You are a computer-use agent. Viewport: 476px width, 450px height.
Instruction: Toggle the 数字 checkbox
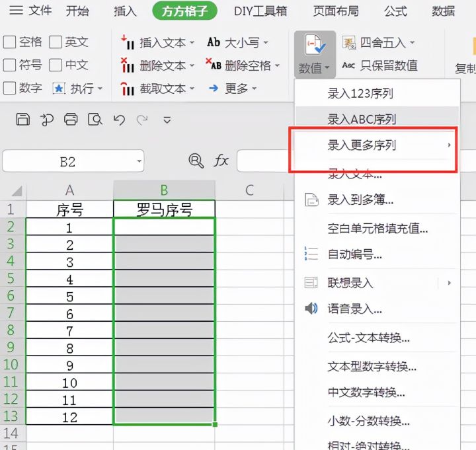(9, 89)
